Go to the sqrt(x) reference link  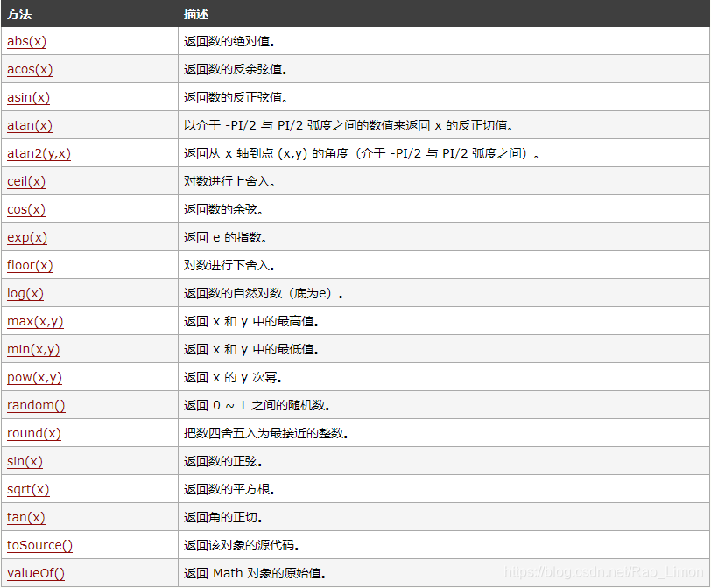pyautogui.click(x=28, y=490)
